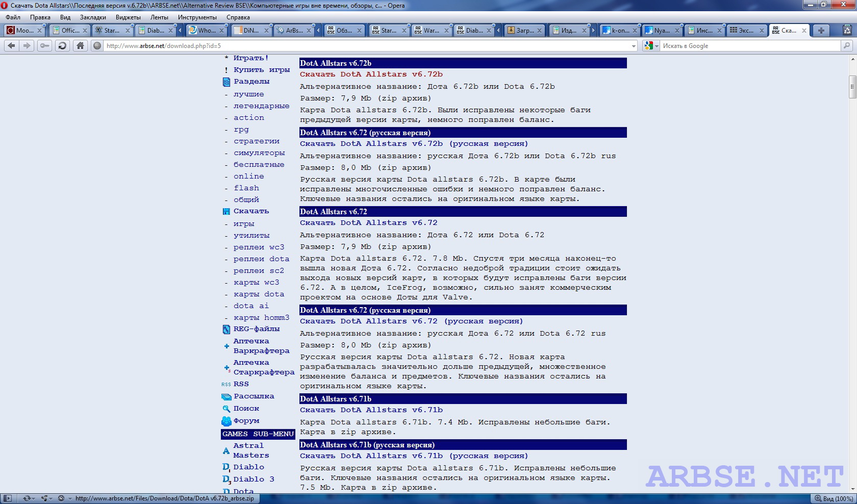Open the address bar history dropdown

(x=634, y=46)
